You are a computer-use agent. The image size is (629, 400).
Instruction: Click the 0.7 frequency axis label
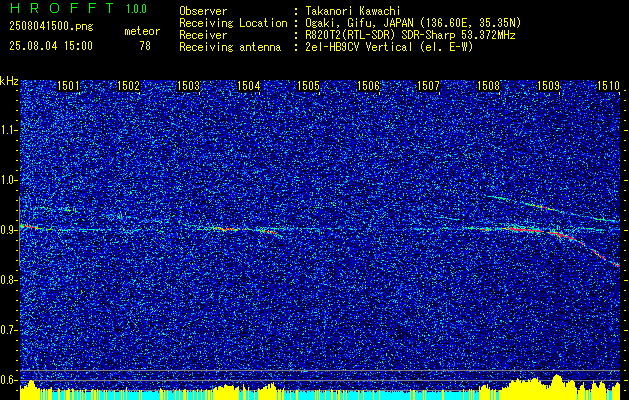[9, 330]
